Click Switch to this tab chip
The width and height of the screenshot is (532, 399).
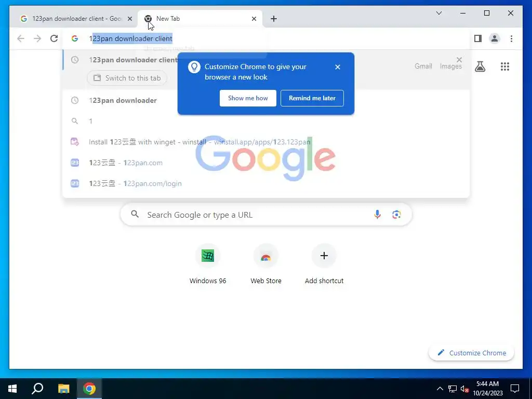point(127,78)
